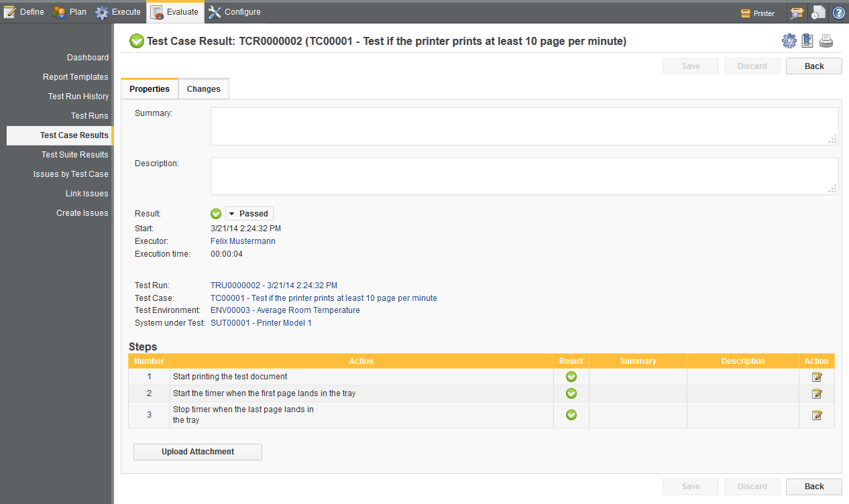Select 'Start printing the test document' step text
Screen dimensions: 849x504
click(230, 377)
